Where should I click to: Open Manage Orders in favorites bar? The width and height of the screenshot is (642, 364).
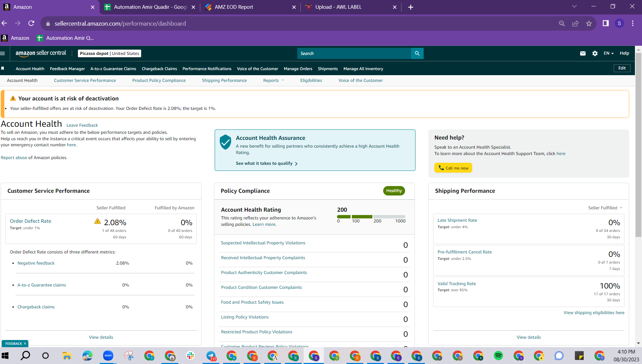(x=298, y=68)
